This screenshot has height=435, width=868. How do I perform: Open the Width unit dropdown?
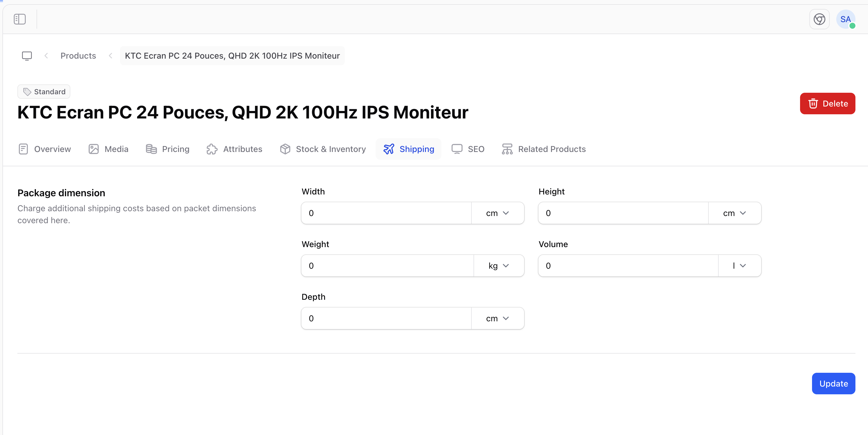[x=498, y=213]
